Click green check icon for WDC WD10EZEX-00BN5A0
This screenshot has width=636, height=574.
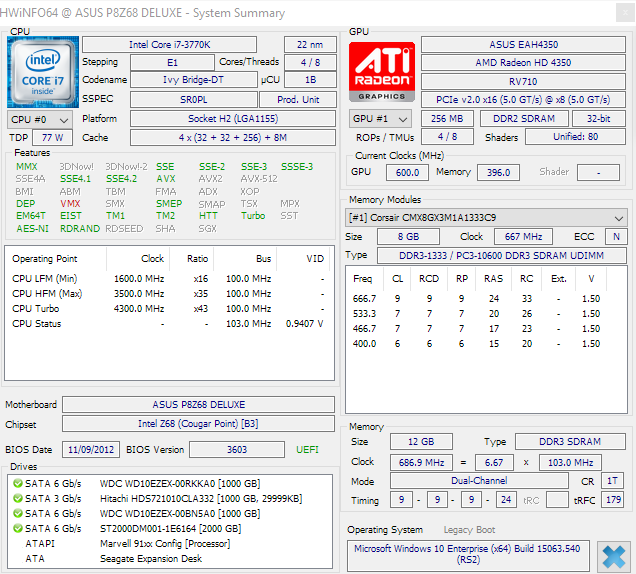tap(17, 513)
